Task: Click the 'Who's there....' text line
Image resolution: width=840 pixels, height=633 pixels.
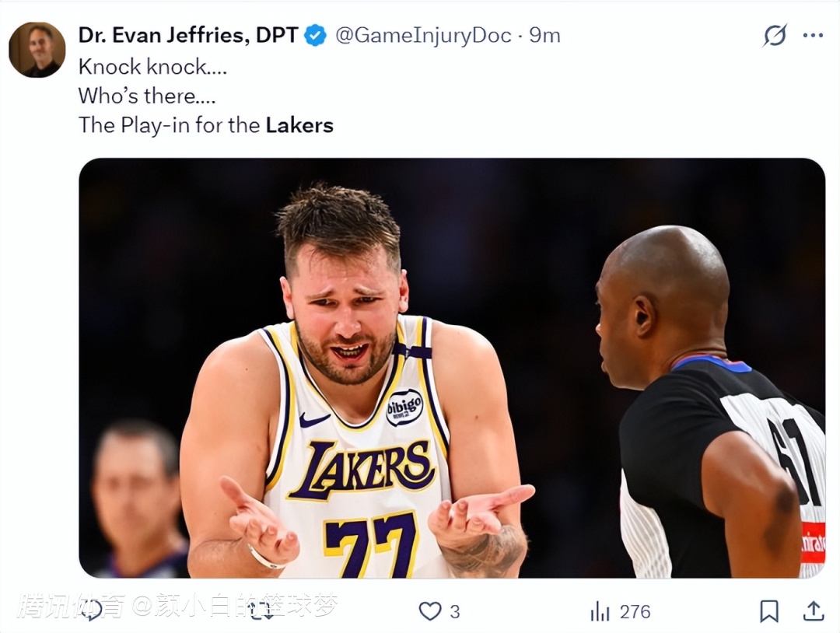Action: pyautogui.click(x=146, y=96)
